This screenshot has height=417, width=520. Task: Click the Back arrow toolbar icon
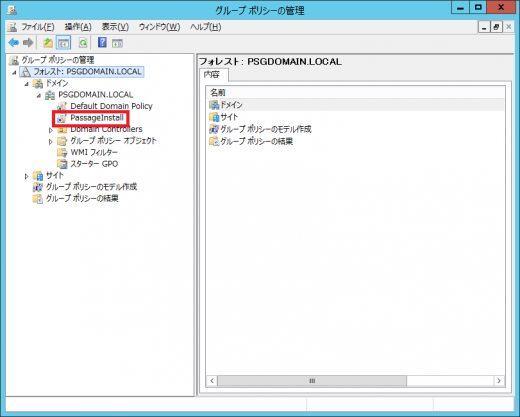tap(14, 43)
